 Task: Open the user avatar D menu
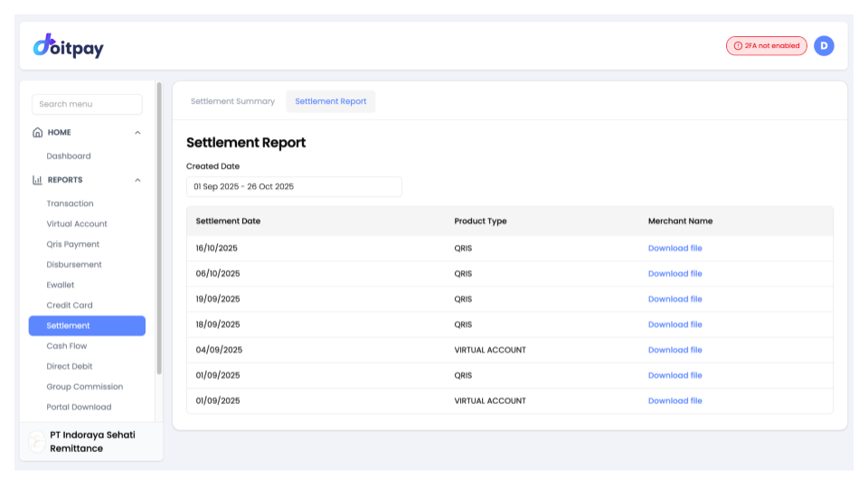point(824,46)
